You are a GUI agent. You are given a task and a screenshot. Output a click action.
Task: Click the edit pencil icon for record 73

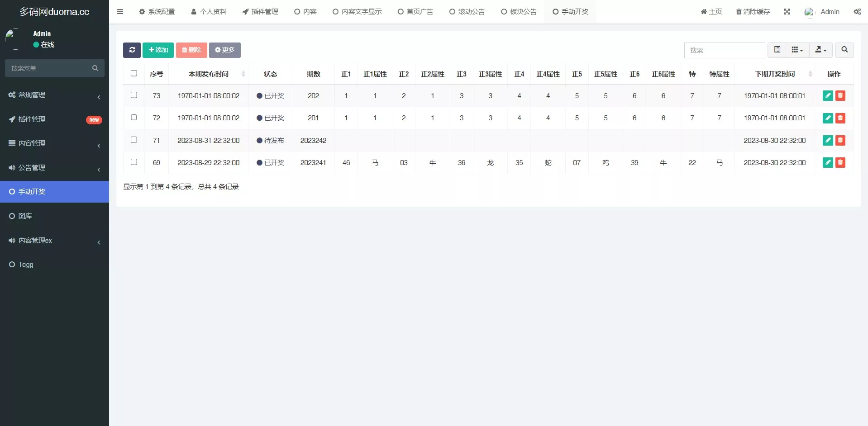tap(828, 95)
